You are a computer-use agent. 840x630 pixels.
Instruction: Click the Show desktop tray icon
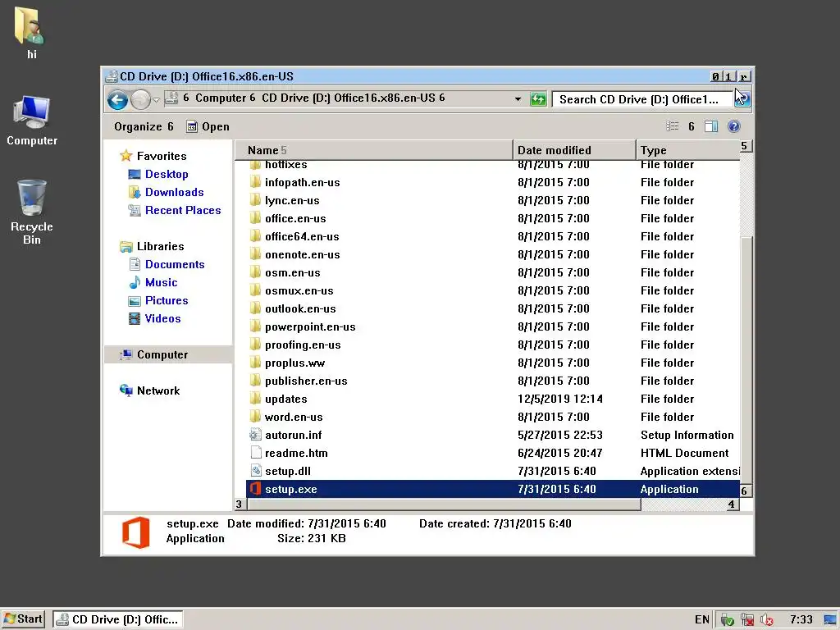(x=830, y=620)
